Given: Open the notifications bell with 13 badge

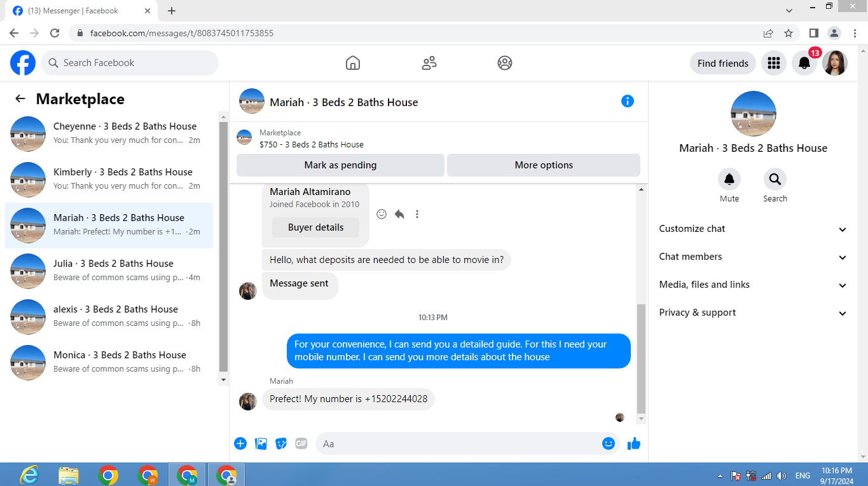Looking at the screenshot, I should click(x=804, y=63).
